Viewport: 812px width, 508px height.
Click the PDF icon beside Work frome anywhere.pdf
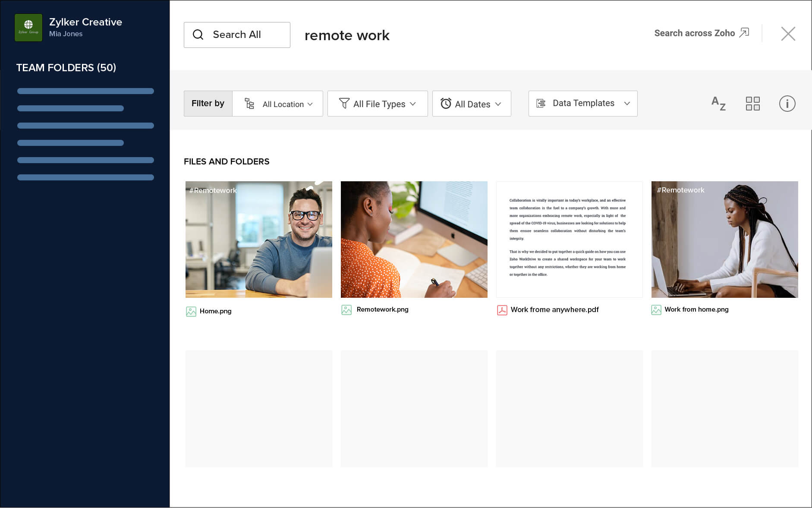[x=502, y=310]
